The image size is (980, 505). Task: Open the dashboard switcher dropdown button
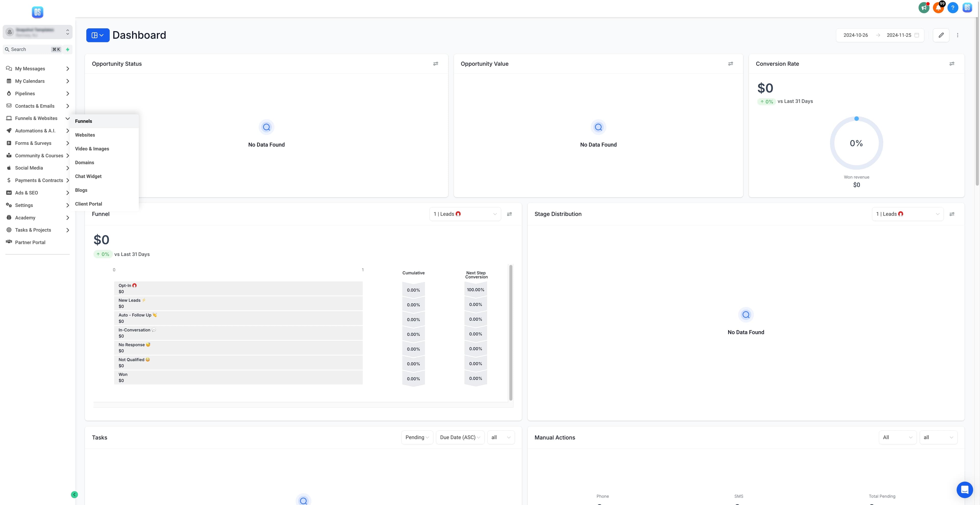click(x=98, y=35)
